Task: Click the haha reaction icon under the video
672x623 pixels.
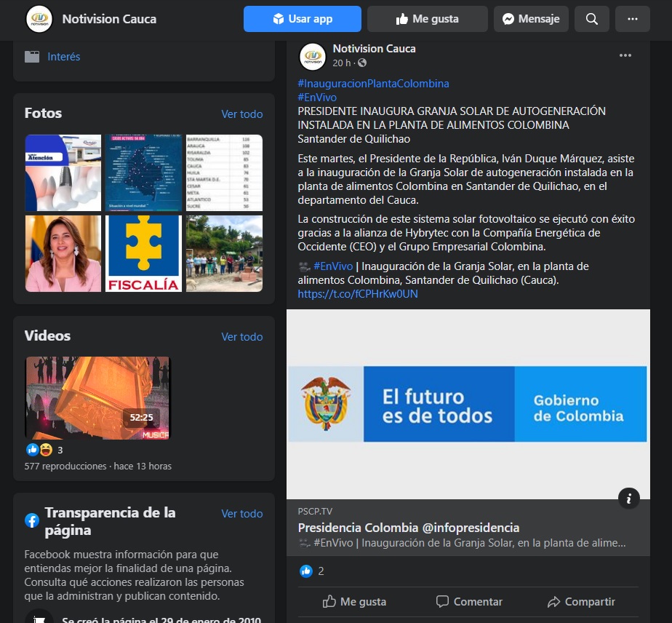Action: click(46, 450)
